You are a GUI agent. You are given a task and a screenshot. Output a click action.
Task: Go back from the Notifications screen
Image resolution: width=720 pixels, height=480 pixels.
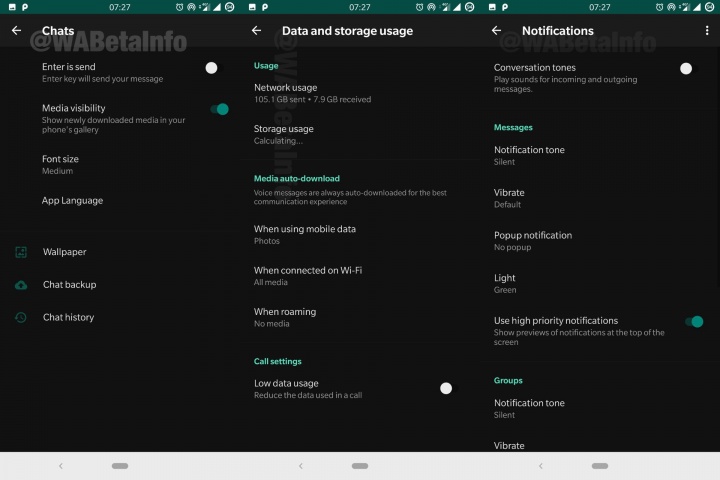496,31
